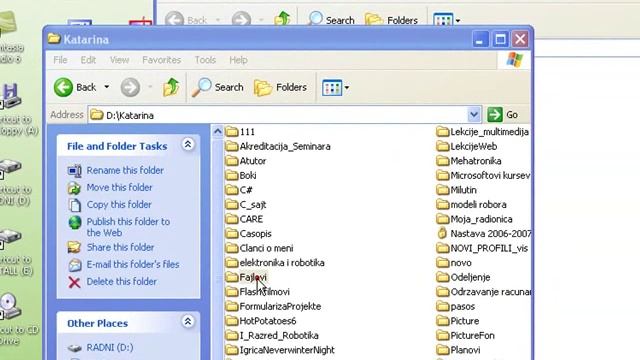Select the Flash filmovi folder icon
The image size is (640, 360).
[x=232, y=292]
